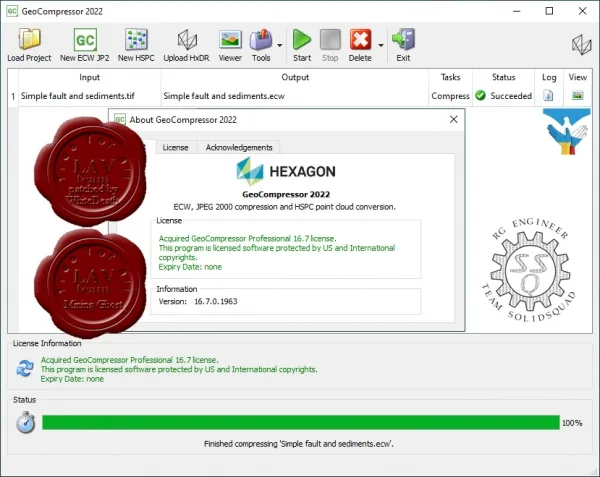
Task: Maximize the GeoCompressor 2022 window
Action: (549, 11)
